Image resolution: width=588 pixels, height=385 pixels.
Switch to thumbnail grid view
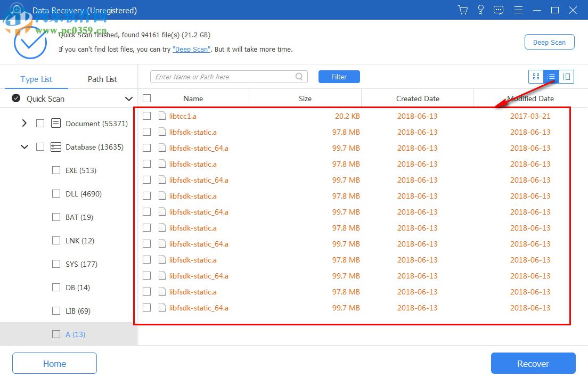coord(536,77)
